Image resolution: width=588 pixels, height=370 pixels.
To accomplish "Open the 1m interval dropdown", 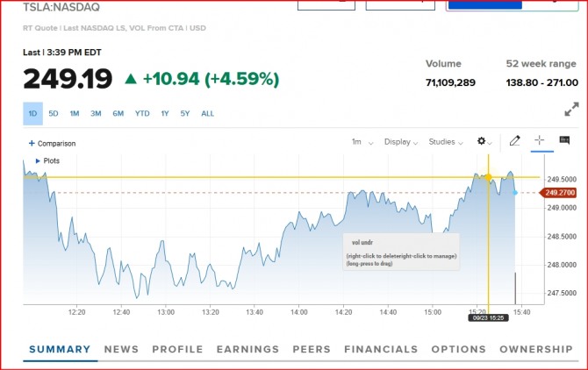I will coord(362,141).
